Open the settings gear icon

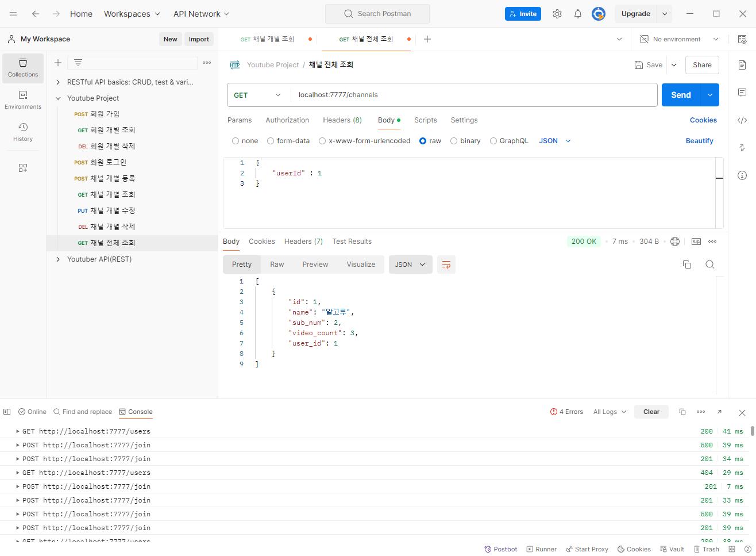click(x=557, y=14)
